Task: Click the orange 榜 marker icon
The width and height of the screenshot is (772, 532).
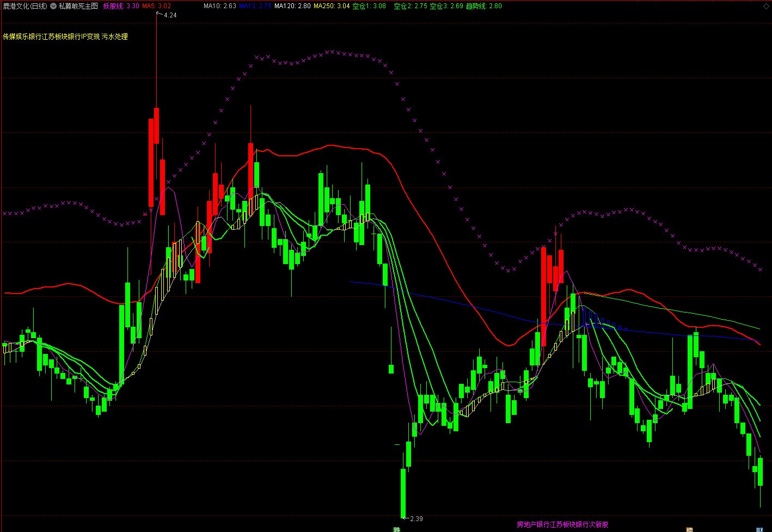Action: point(690,529)
